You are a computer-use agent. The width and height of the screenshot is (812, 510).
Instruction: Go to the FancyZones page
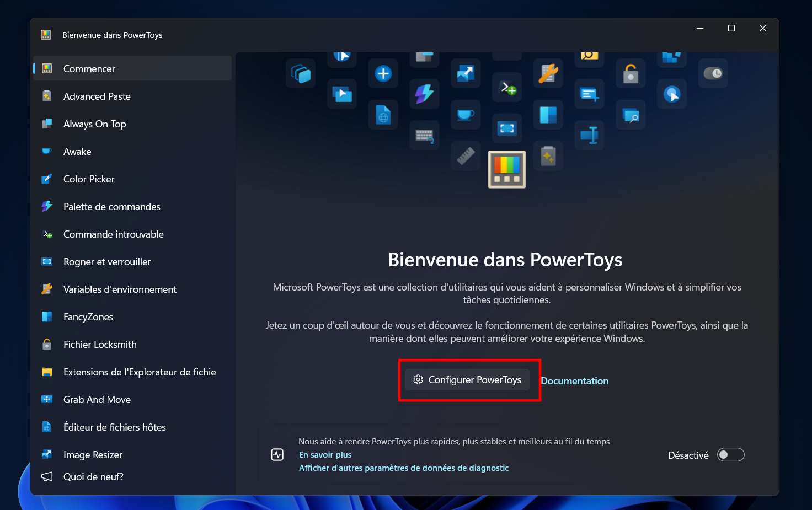(x=132, y=317)
